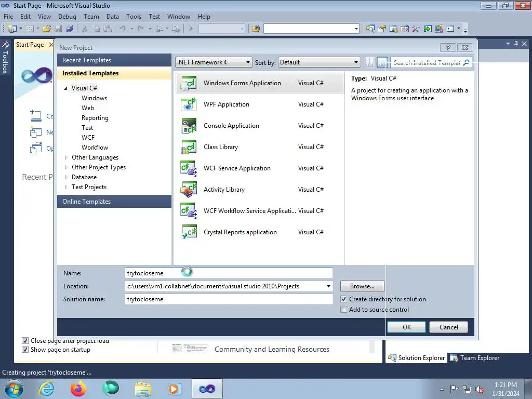Image resolution: width=532 pixels, height=399 pixels.
Task: Click the Start Debugging play icon
Action: [191, 29]
